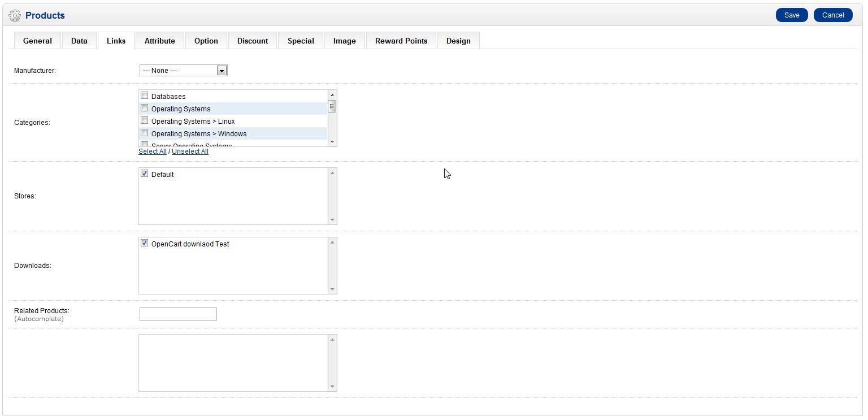Open the Manufacturer dropdown
The height and width of the screenshot is (420, 868).
pos(184,71)
